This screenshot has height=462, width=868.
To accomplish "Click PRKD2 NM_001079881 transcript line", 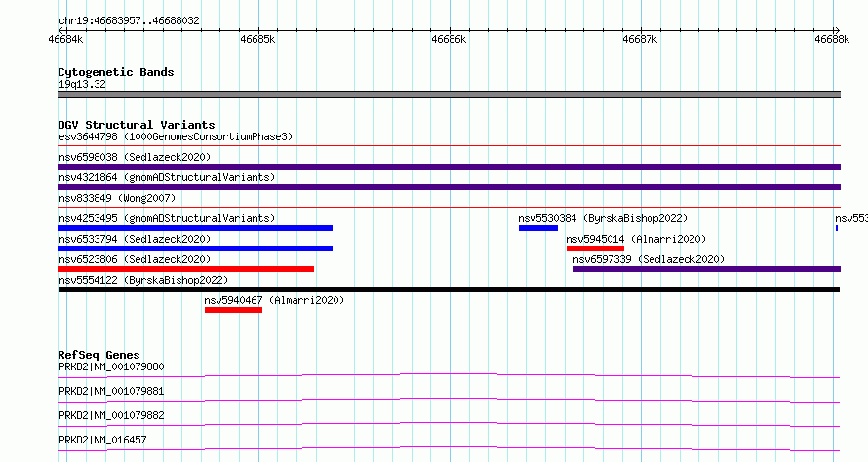I will (x=449, y=400).
